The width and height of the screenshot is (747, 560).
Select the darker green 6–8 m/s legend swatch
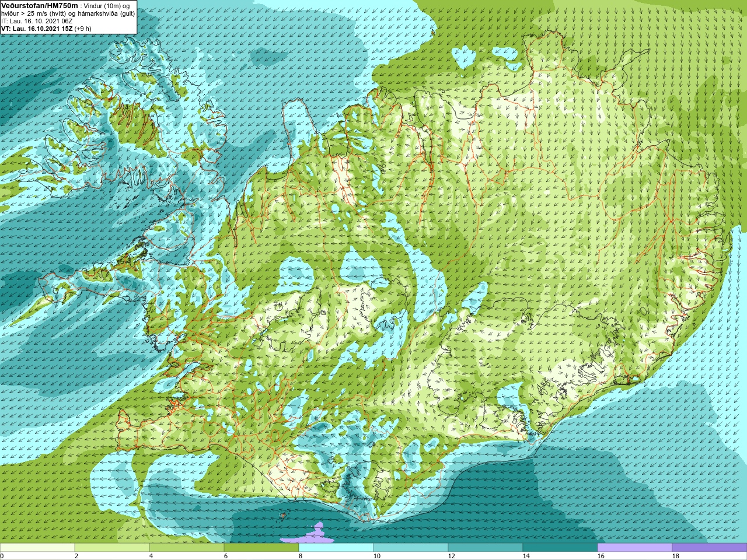[261, 548]
